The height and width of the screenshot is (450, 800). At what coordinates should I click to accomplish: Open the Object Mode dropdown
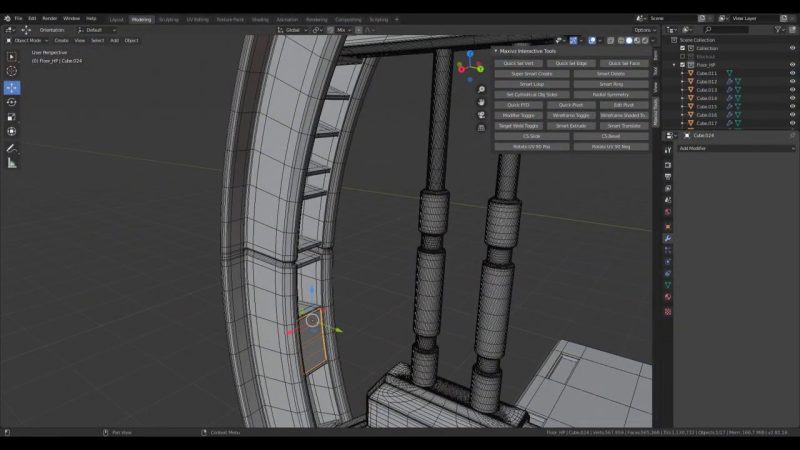26,40
